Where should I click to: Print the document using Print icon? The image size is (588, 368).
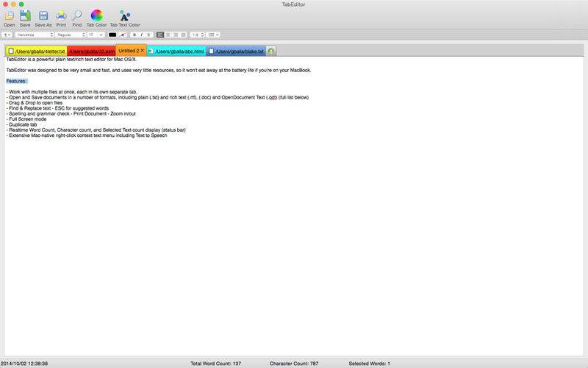pyautogui.click(x=61, y=15)
